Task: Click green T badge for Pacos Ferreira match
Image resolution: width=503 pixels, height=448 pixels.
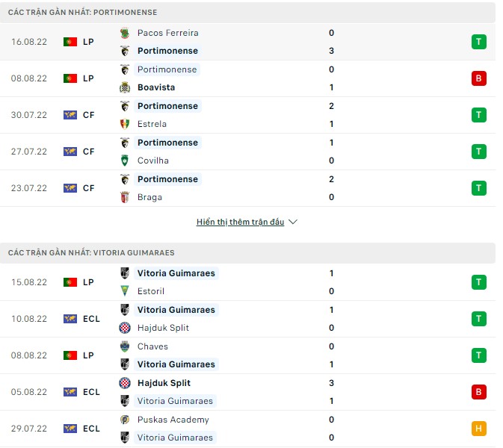Action: 478,42
